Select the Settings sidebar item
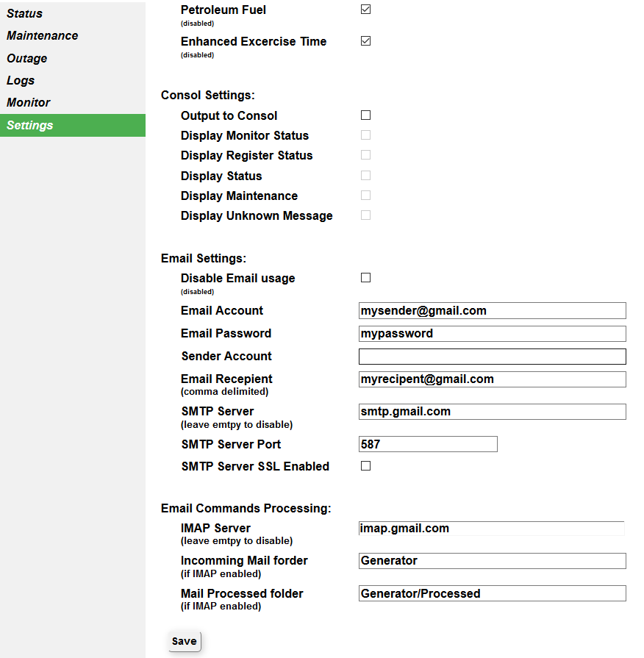644x658 pixels. (73, 125)
